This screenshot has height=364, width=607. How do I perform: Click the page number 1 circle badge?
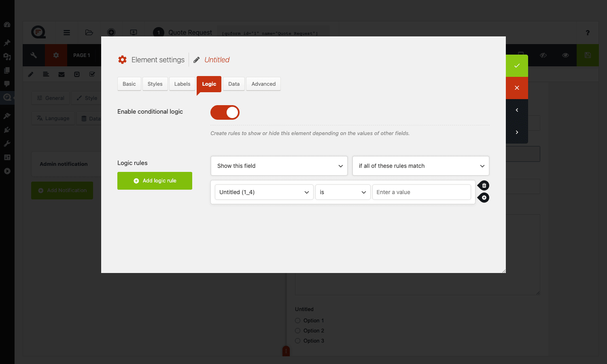159,32
